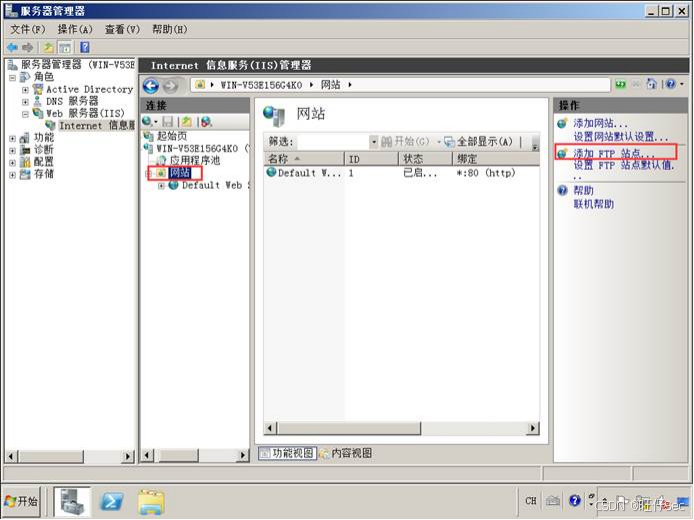Open the 筛选 filter dropdown arrow

point(374,142)
